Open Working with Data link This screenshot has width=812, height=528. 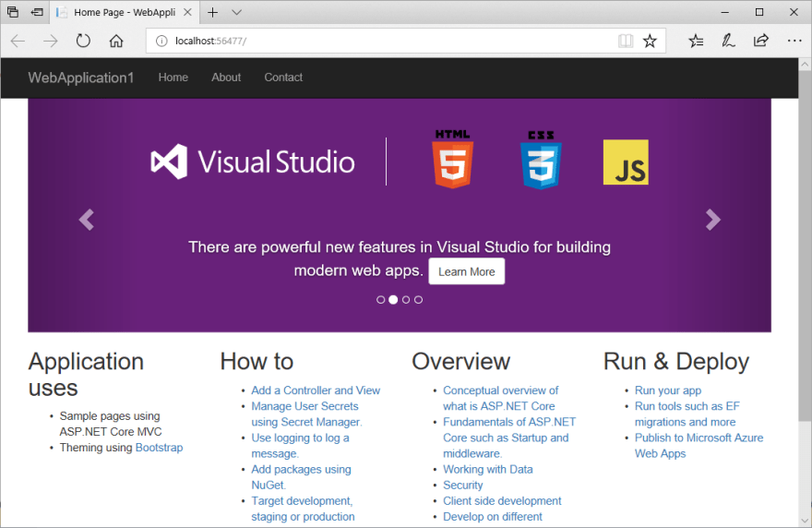pyautogui.click(x=488, y=470)
